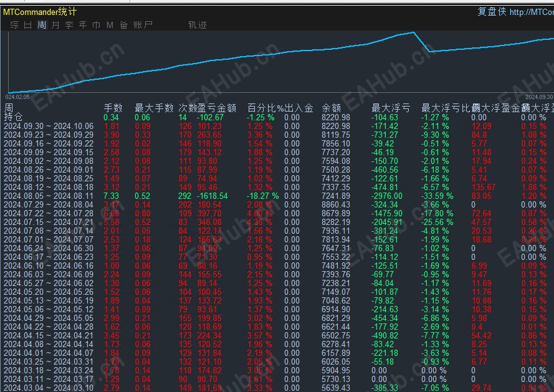
Task: Open the http://MTCo link at top right
Action: pos(532,12)
